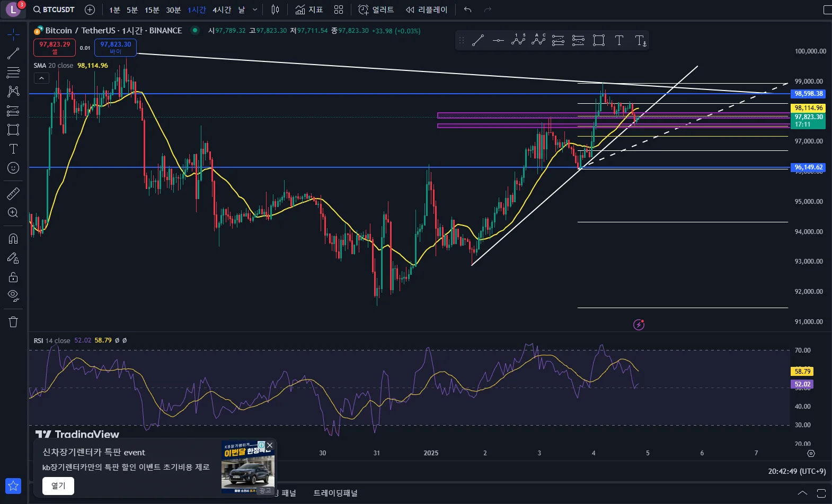The image size is (832, 504).
Task: Click the red 셀 sell price button
Action: [x=55, y=48]
